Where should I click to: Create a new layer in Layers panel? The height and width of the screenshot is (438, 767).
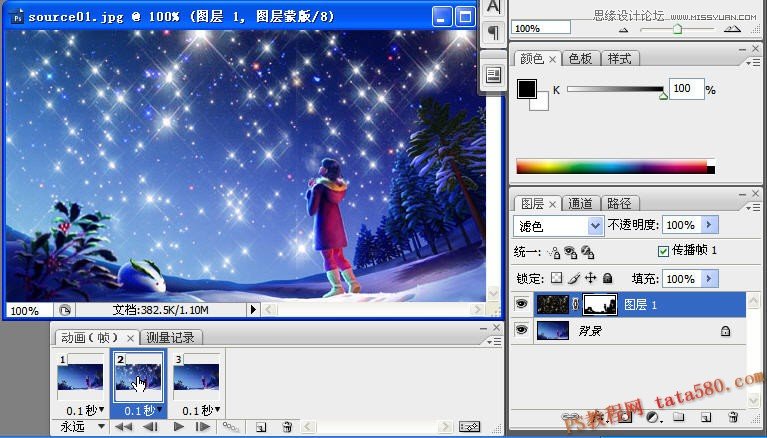coord(705,417)
